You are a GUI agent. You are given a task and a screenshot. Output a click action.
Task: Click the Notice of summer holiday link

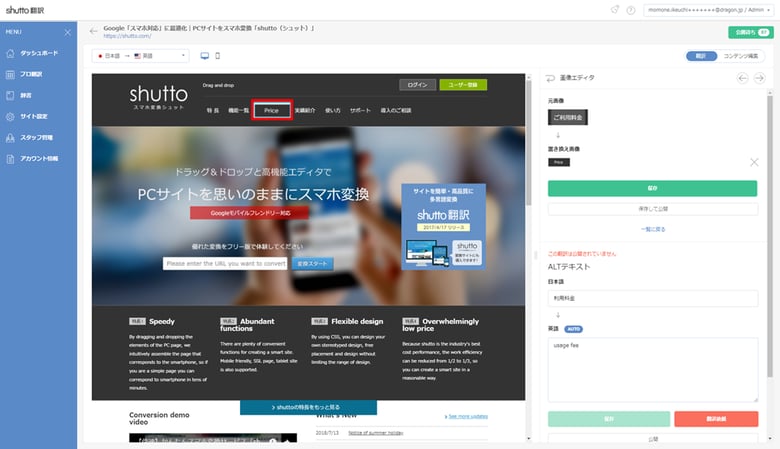click(376, 433)
